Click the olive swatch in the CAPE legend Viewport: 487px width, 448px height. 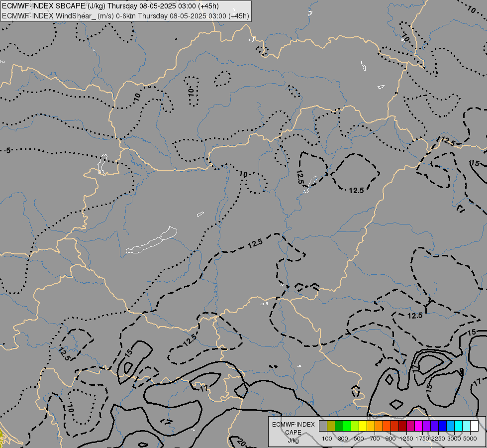[331, 426]
